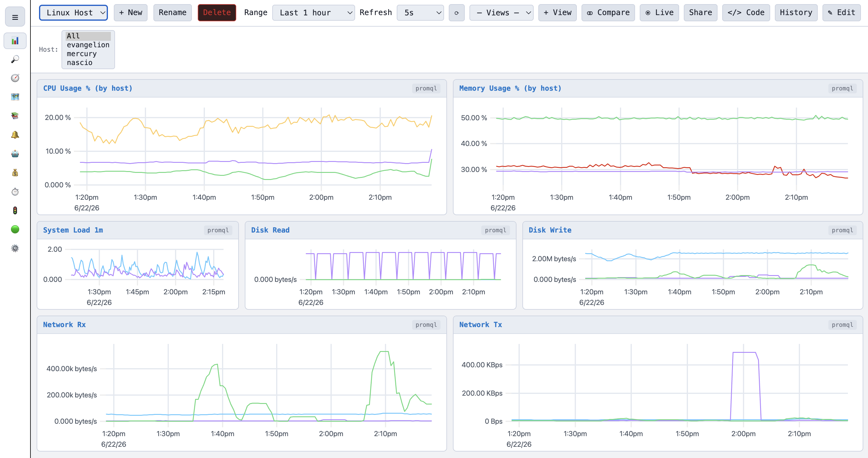The height and width of the screenshot is (458, 868).
Task: Open the Disk Read panel title
Action: (x=270, y=230)
